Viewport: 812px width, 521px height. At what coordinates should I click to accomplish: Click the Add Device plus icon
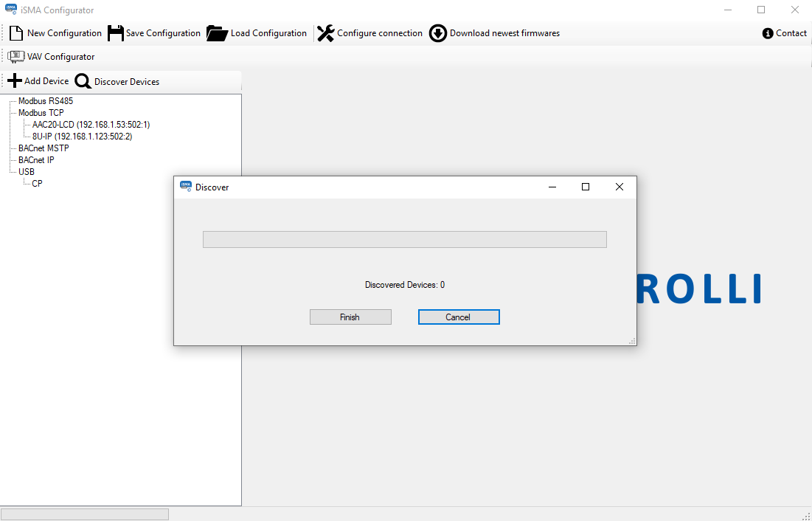[x=15, y=81]
